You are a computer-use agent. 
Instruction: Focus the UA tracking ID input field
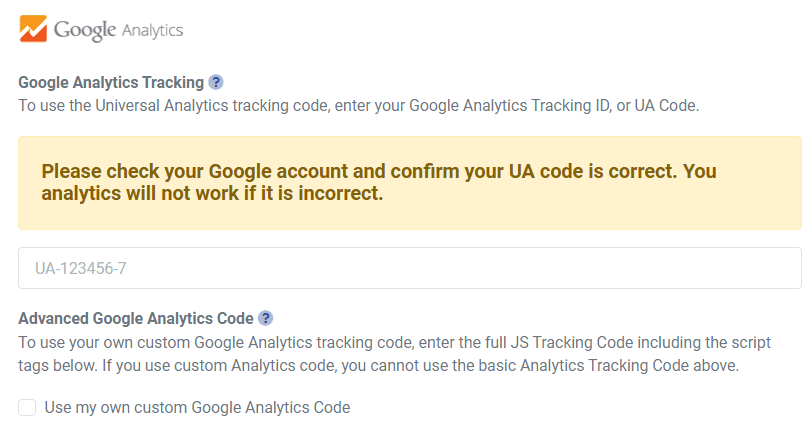(410, 268)
